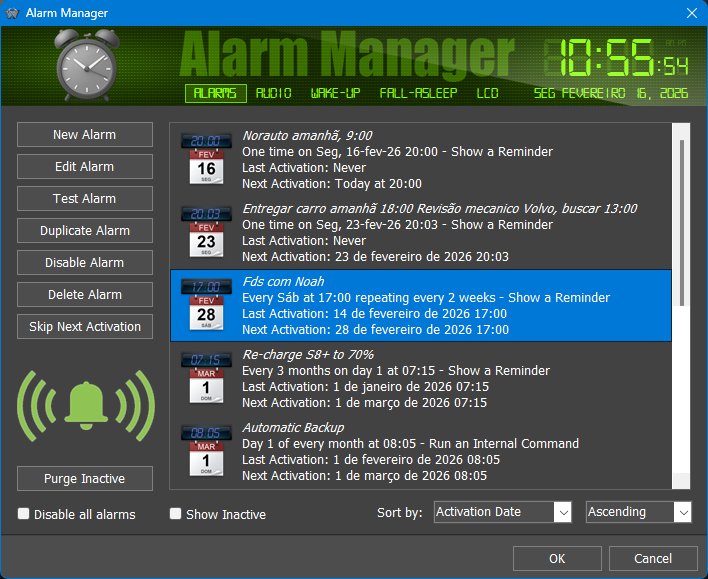Click the Fev 23 calendar icon
708x579 pixels.
[206, 232]
